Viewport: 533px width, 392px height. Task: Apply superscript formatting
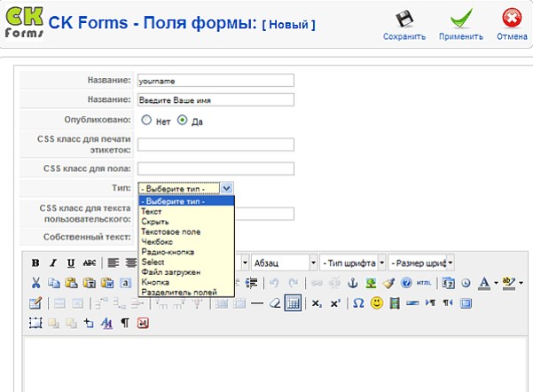point(335,303)
